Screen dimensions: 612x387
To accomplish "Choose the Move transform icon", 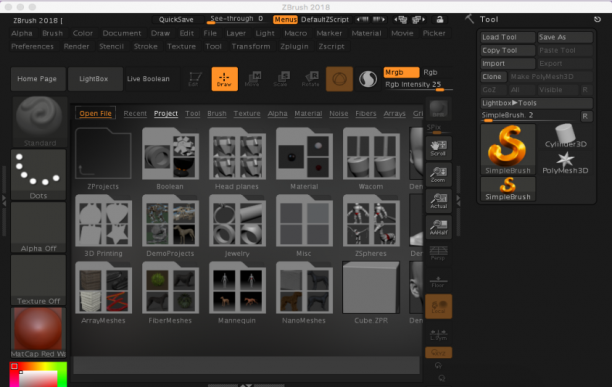I will click(253, 79).
